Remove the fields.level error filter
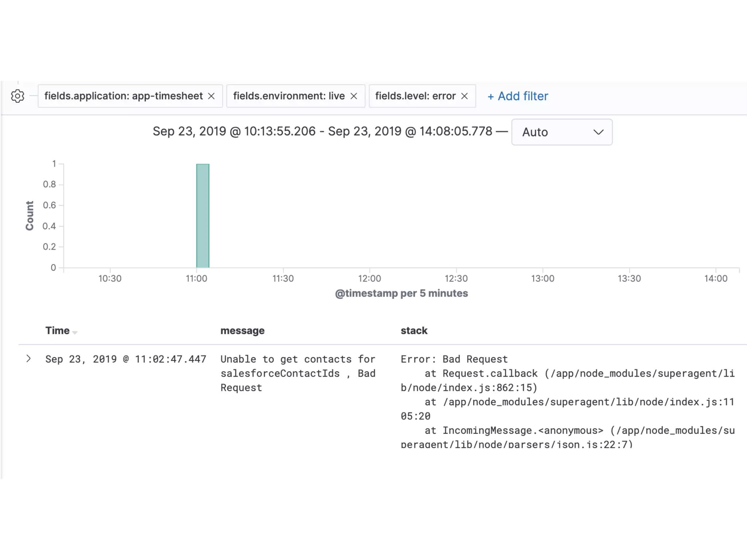The width and height of the screenshot is (747, 560). pyautogui.click(x=464, y=96)
